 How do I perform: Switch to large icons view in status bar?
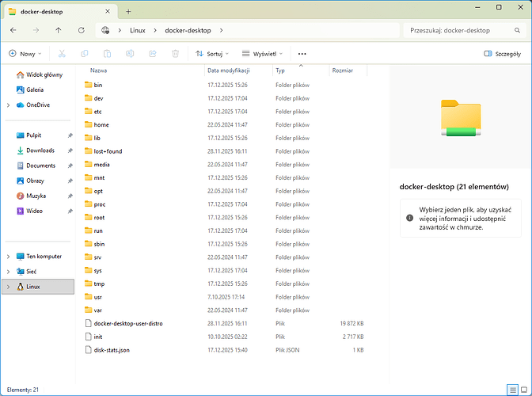point(523,390)
